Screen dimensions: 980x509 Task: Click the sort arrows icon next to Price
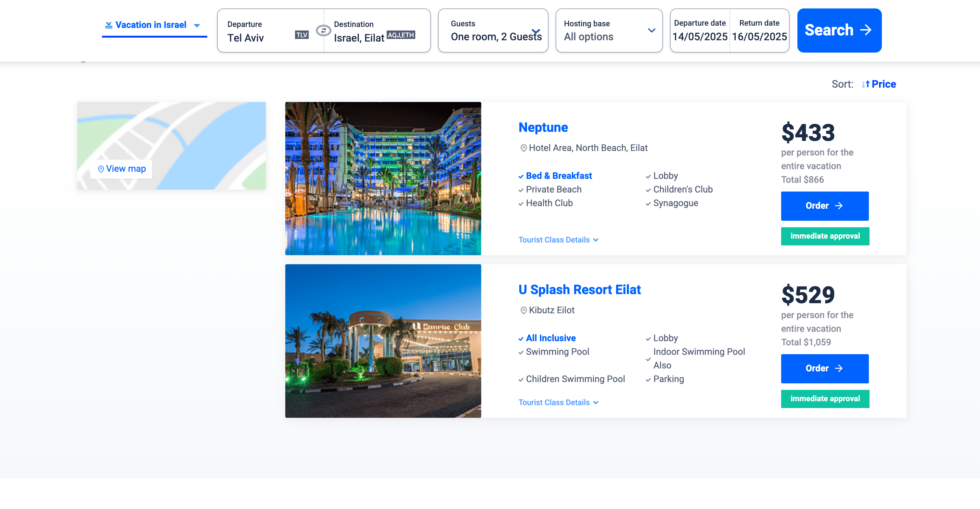(866, 84)
